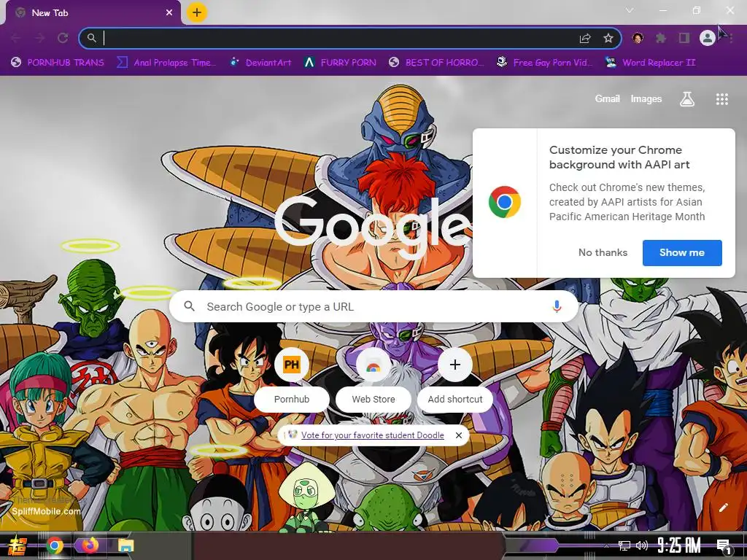
Task: Open Gmail from the New Tab page
Action: [607, 99]
